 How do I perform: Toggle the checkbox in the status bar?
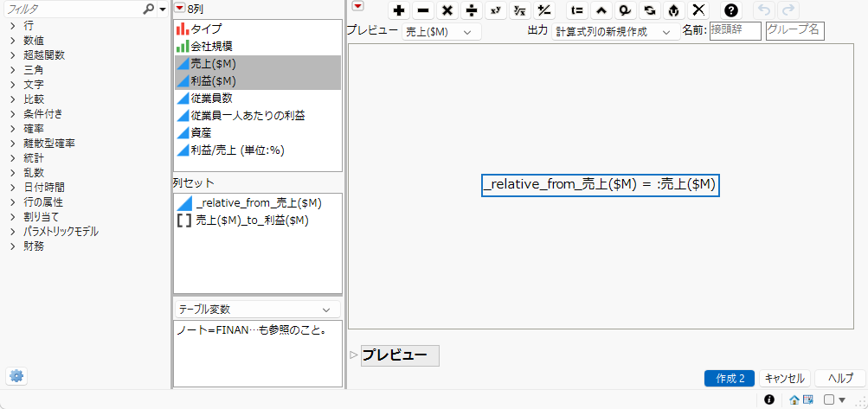[829, 399]
